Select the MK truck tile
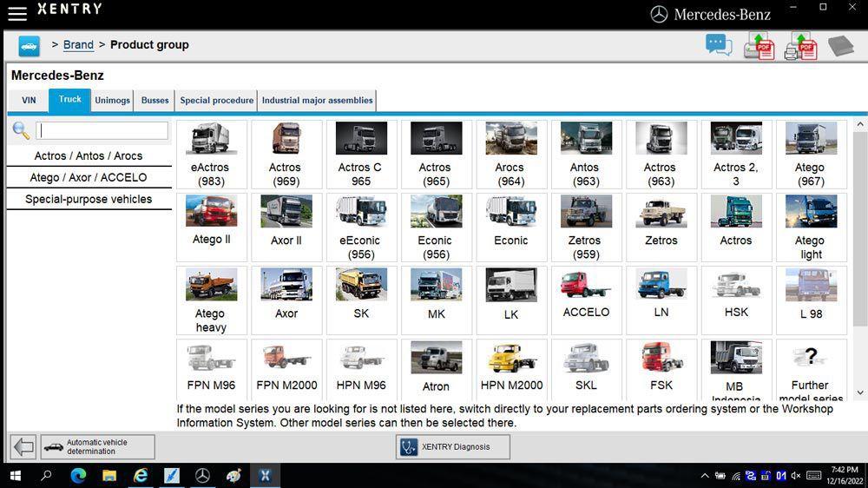868x488 pixels. [437, 300]
